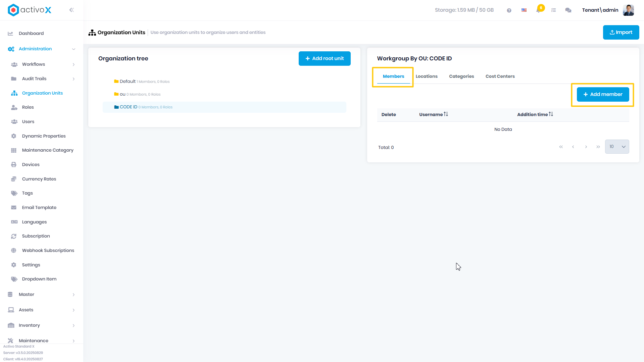Click the Dashboard chart icon

10,34
